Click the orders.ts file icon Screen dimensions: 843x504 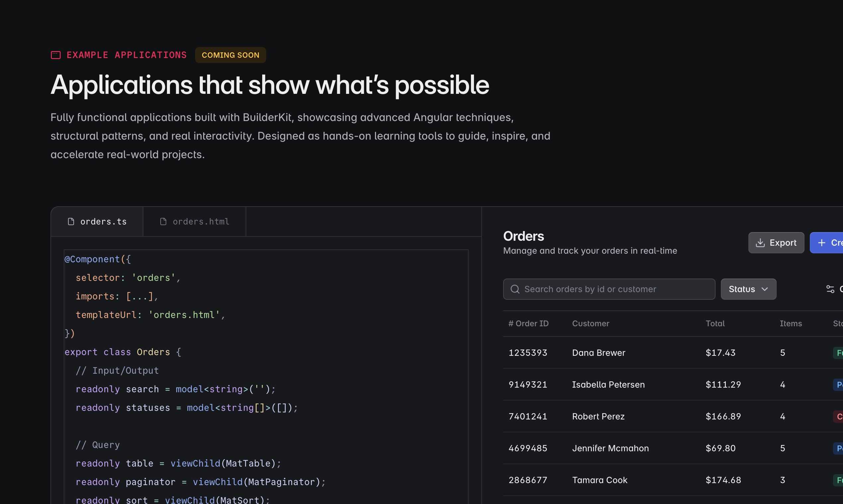coord(71,222)
